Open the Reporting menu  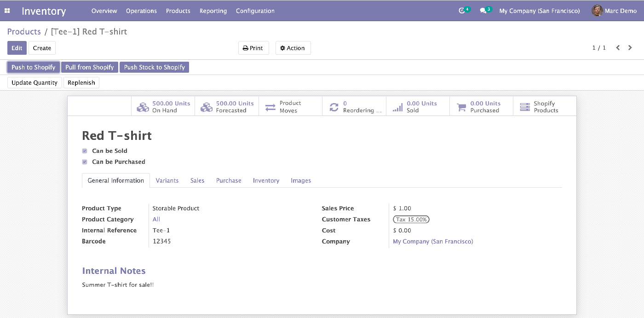[213, 11]
